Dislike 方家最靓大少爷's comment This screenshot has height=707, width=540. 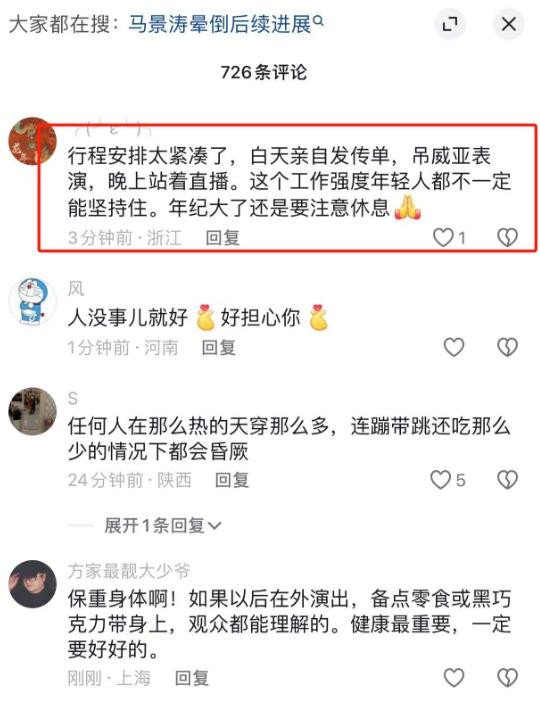(508, 677)
